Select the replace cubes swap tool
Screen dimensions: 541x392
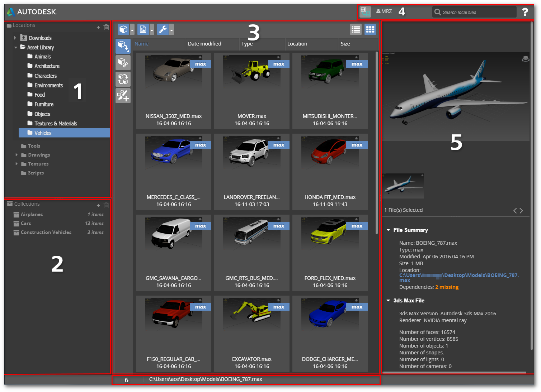click(123, 79)
